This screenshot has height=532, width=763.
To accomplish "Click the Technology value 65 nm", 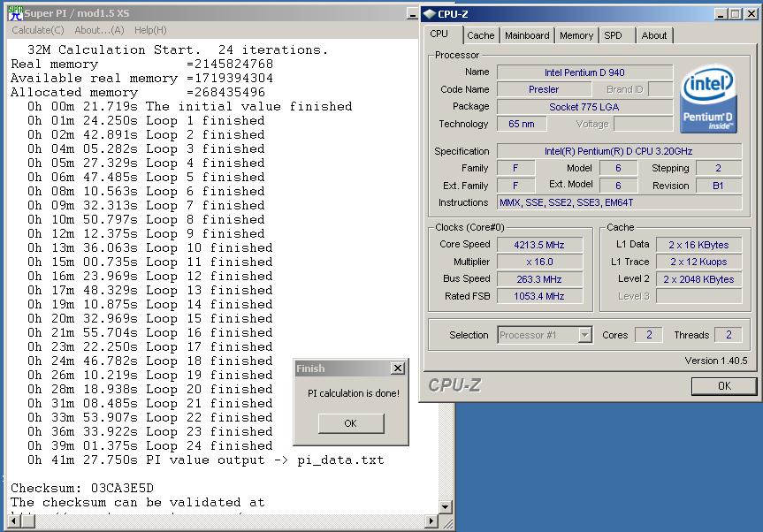I will click(x=521, y=124).
